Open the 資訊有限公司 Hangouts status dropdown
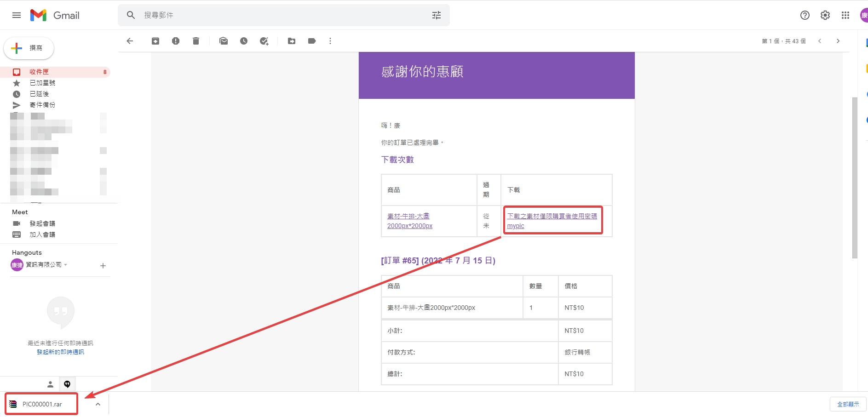 66,265
